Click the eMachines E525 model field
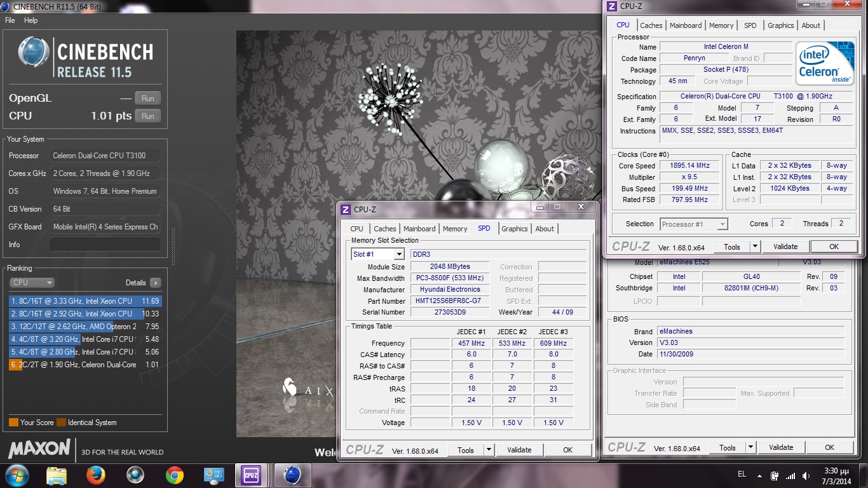868x488 pixels. click(717, 262)
